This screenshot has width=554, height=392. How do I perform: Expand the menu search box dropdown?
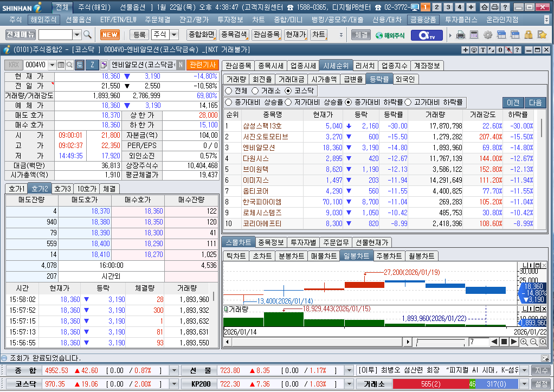[77, 35]
